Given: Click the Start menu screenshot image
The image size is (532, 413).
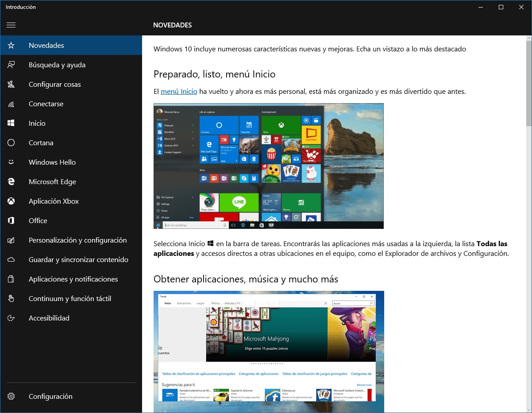Looking at the screenshot, I should [269, 166].
